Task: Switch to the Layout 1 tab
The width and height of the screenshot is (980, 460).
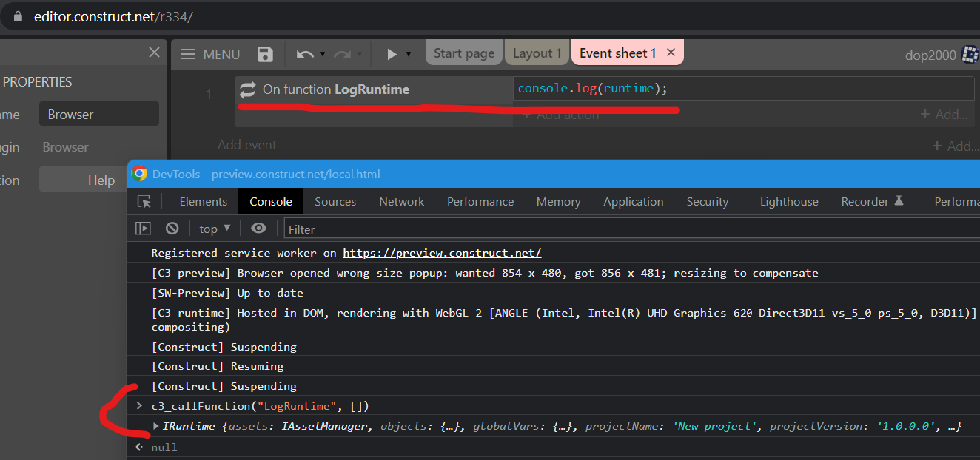Action: [x=537, y=53]
